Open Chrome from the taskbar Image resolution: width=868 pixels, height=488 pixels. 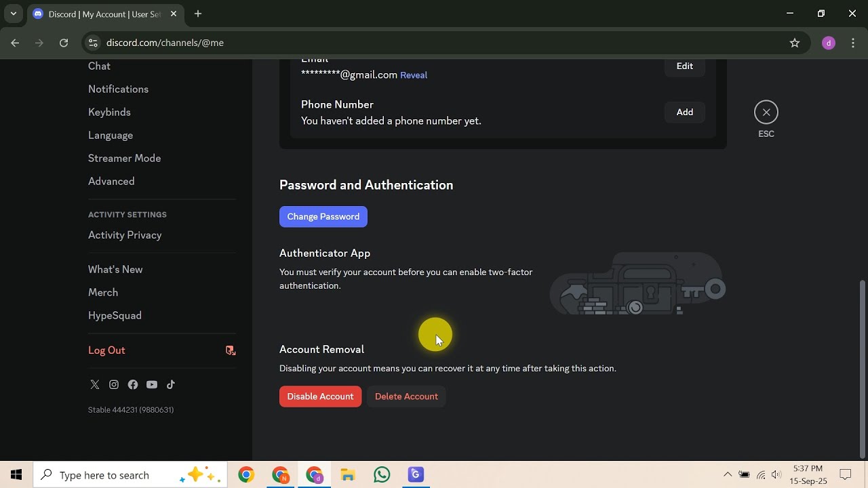pyautogui.click(x=246, y=474)
